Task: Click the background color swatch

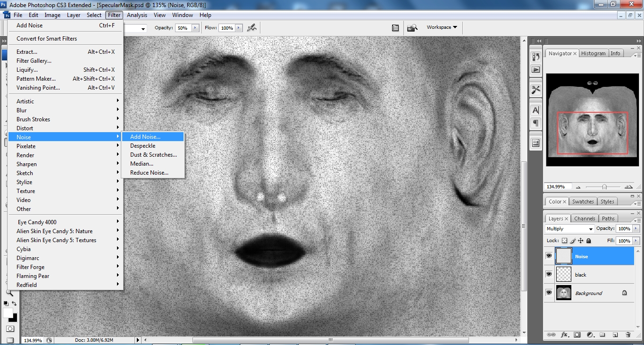Action: pos(15,318)
